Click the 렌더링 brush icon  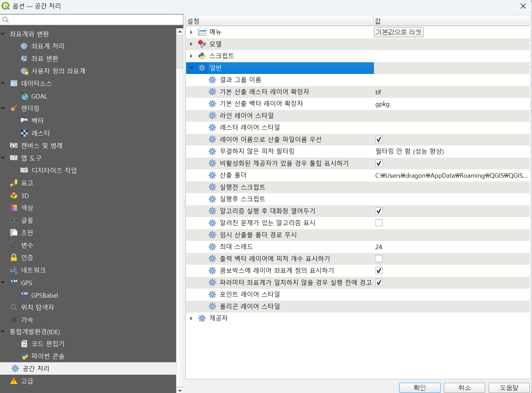14,108
